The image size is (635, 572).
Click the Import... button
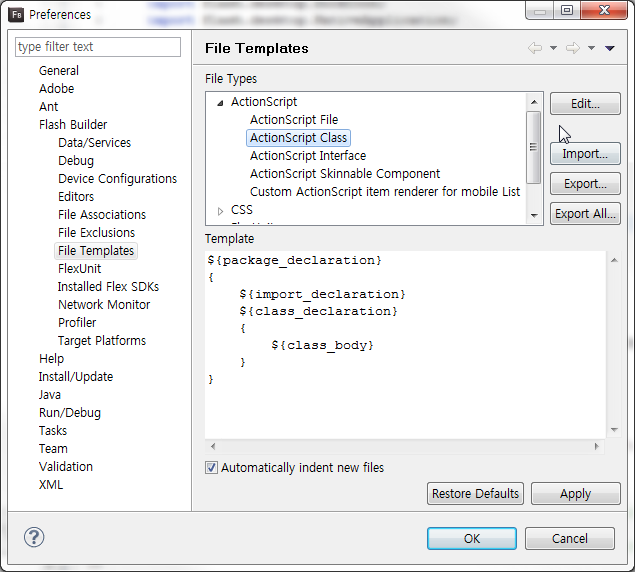point(585,154)
